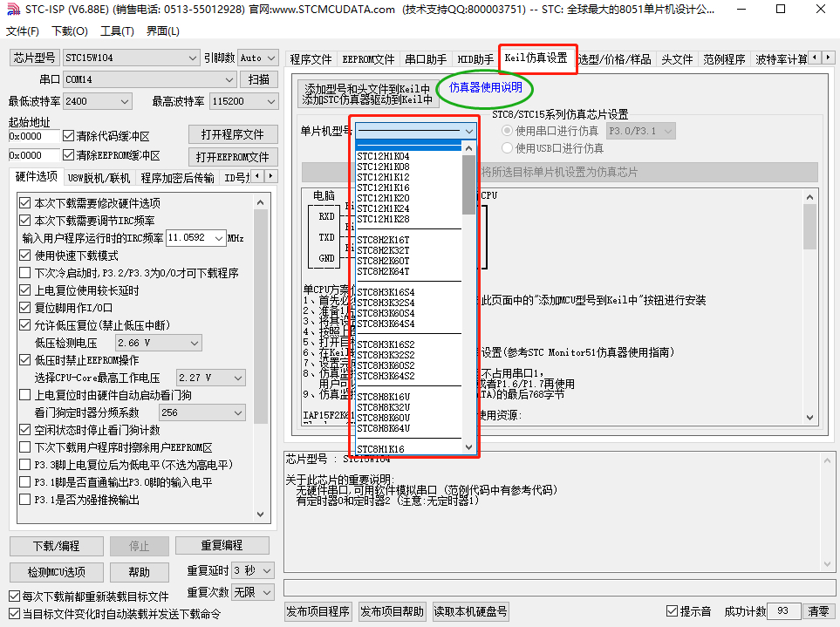Toggle 清除EEPROM缓冲区 checkbox

click(x=68, y=155)
